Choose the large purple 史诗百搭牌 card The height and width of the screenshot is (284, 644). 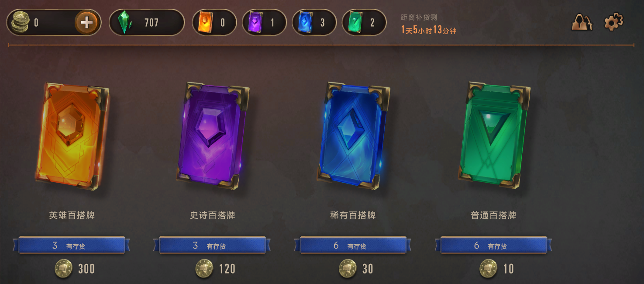213,136
